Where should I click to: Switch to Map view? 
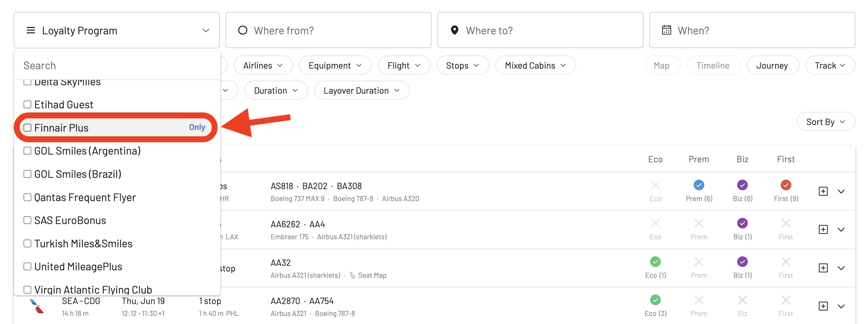pyautogui.click(x=662, y=65)
